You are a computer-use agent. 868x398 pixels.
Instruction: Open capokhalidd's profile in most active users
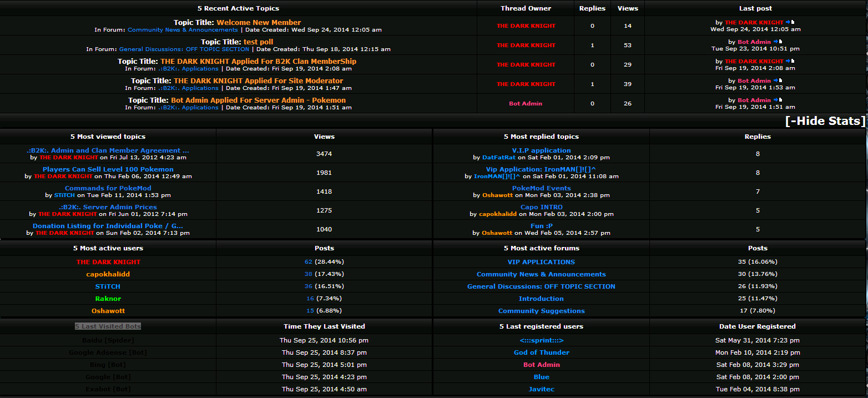click(x=108, y=274)
